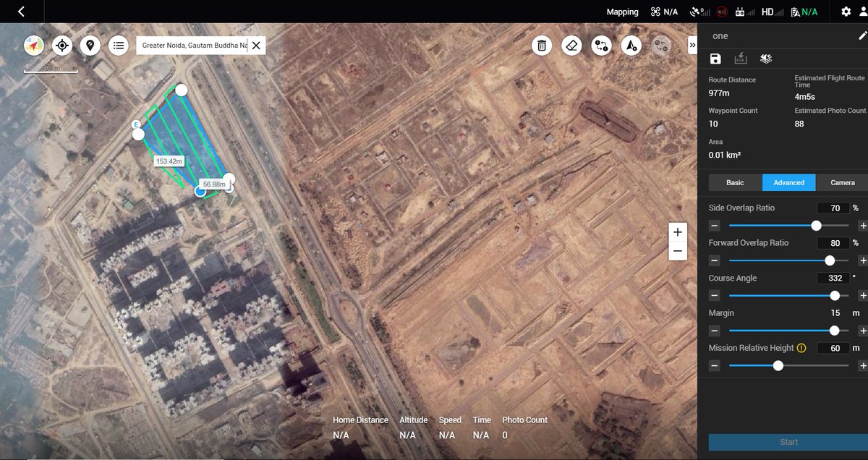The width and height of the screenshot is (868, 460).
Task: Decrease Side Overlap Ratio with minus
Action: click(x=714, y=226)
